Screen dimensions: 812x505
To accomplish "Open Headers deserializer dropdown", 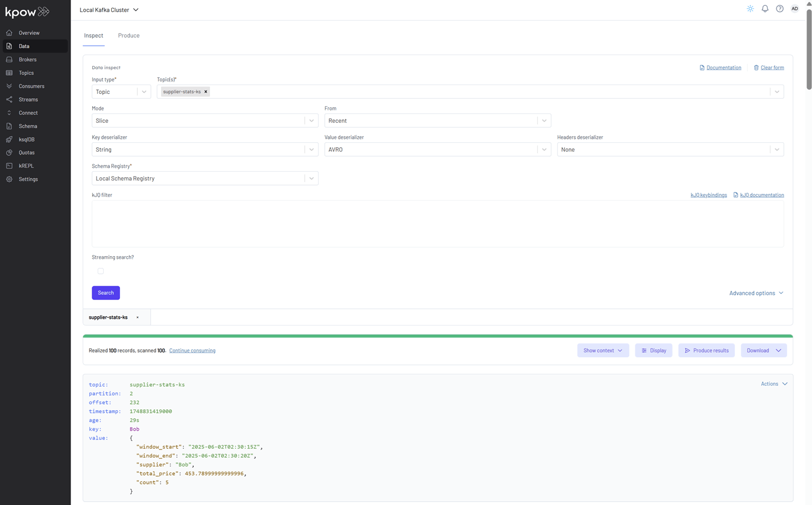I will (x=670, y=149).
